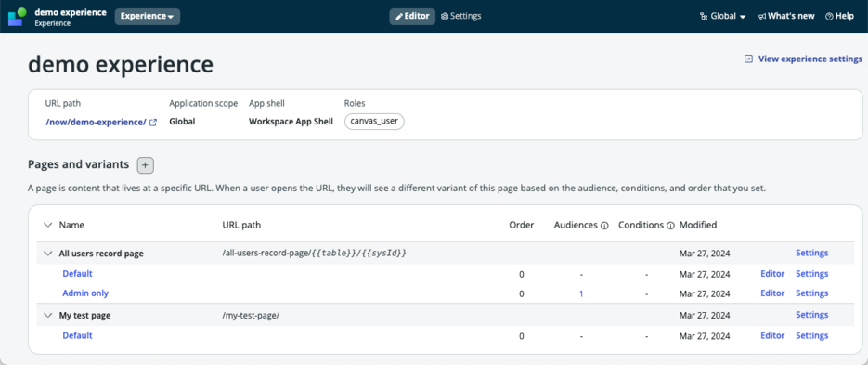The height and width of the screenshot is (365, 868).
Task: Click the UI Builder logo icon
Action: click(x=17, y=17)
